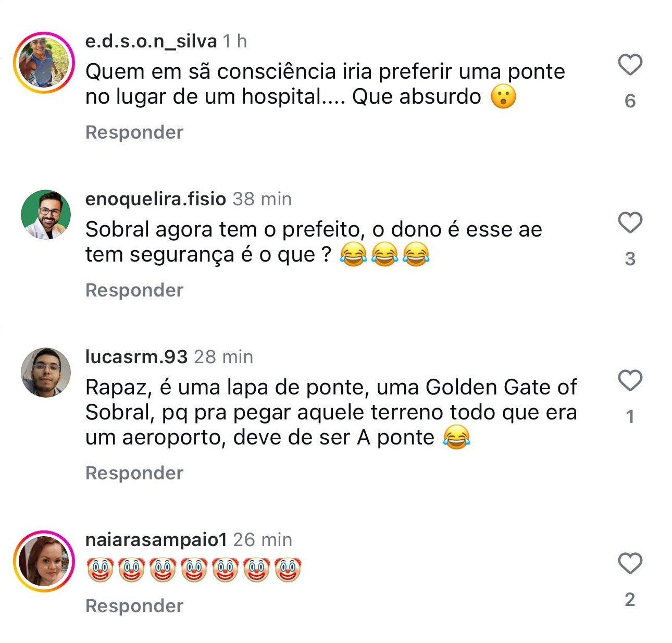Tap the heart on lucasrm.93's comment

[x=630, y=380]
